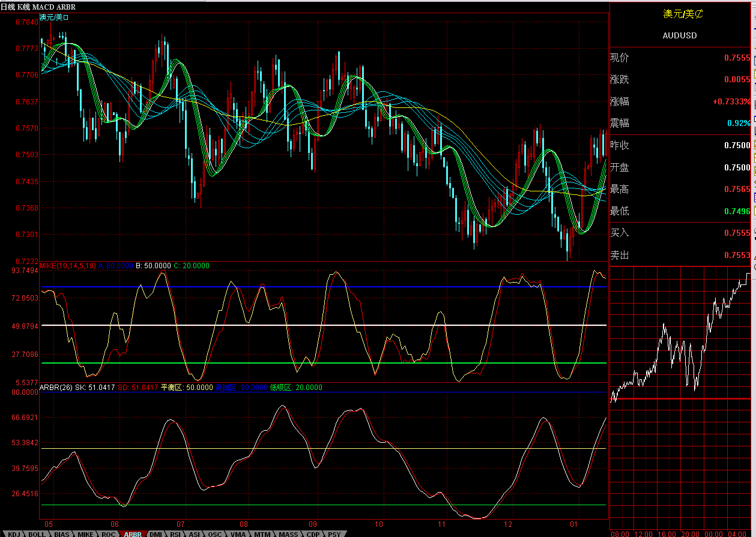Switch to the DMI indicator tab
Image resolution: width=756 pixels, height=537 pixels.
tap(154, 533)
